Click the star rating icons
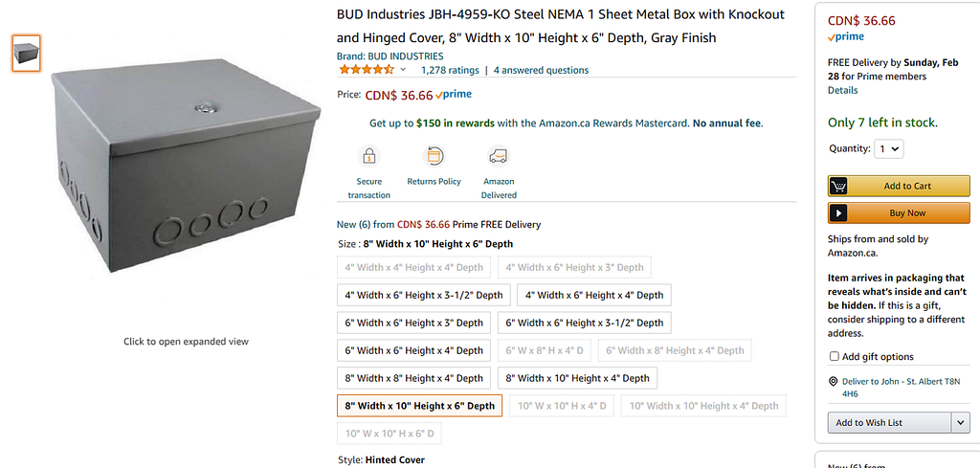Image resolution: width=980 pixels, height=468 pixels. (367, 69)
